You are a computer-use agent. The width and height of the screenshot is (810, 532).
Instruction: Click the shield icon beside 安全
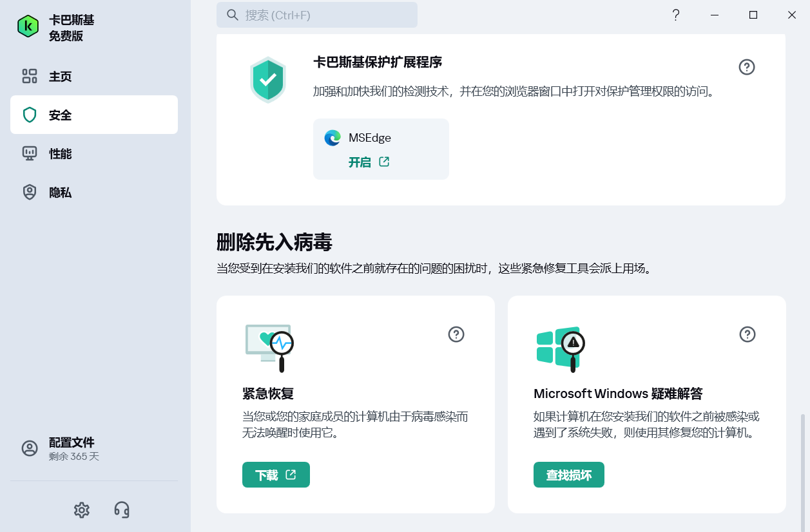pyautogui.click(x=30, y=115)
